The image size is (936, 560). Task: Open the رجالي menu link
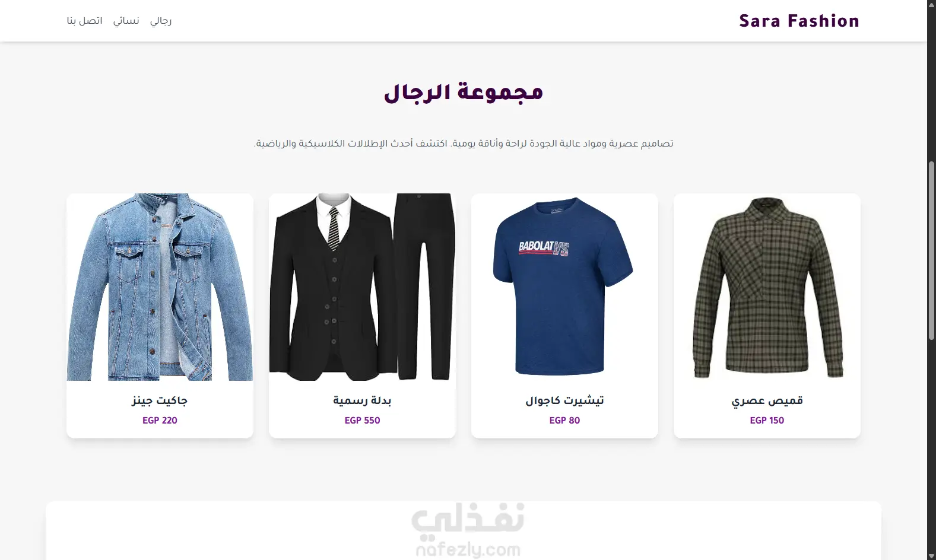tap(160, 21)
